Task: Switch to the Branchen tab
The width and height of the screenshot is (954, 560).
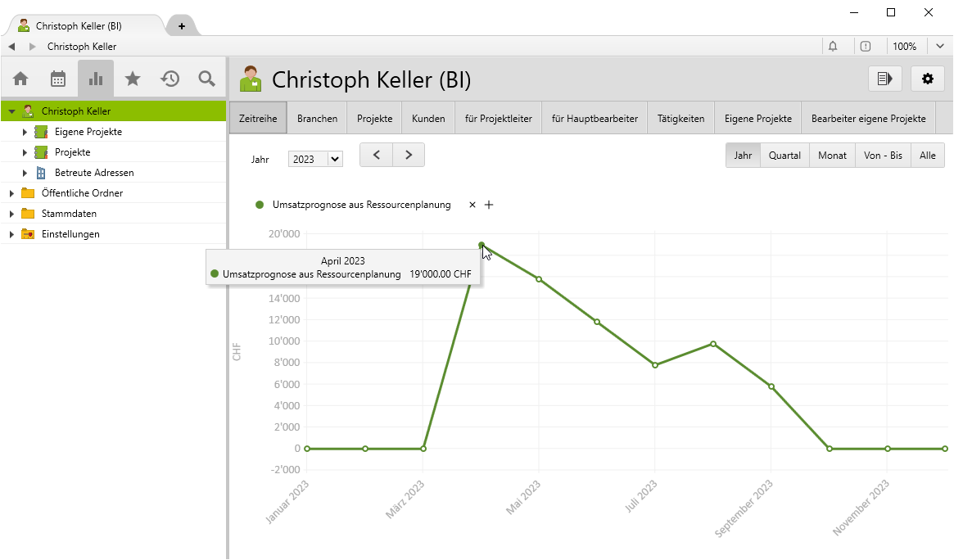Action: tap(317, 119)
